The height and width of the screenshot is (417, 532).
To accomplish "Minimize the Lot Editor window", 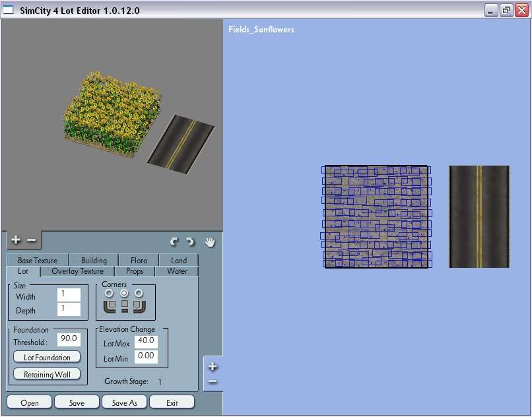I will (490, 11).
